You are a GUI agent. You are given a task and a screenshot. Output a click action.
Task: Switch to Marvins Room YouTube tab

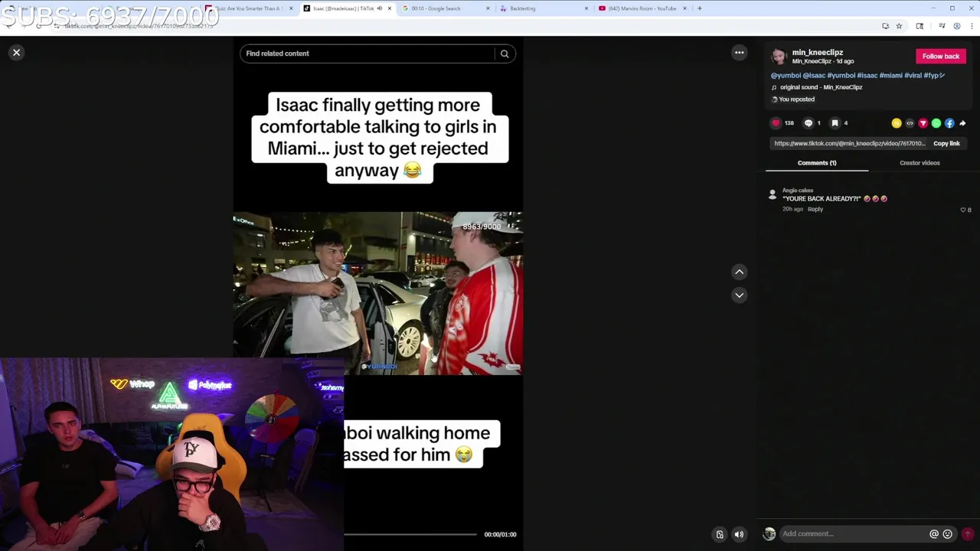[642, 8]
